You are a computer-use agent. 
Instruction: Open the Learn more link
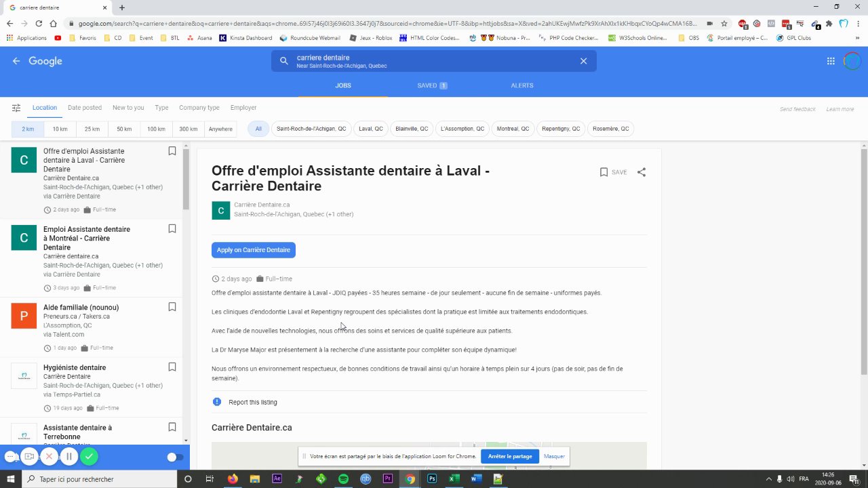840,109
